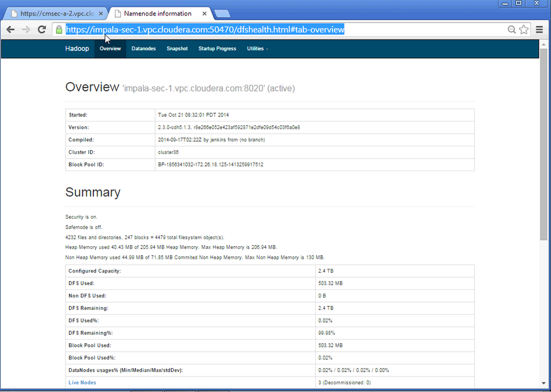Click the green SSL padlock icon
This screenshot has width=551, height=392.
click(59, 29)
